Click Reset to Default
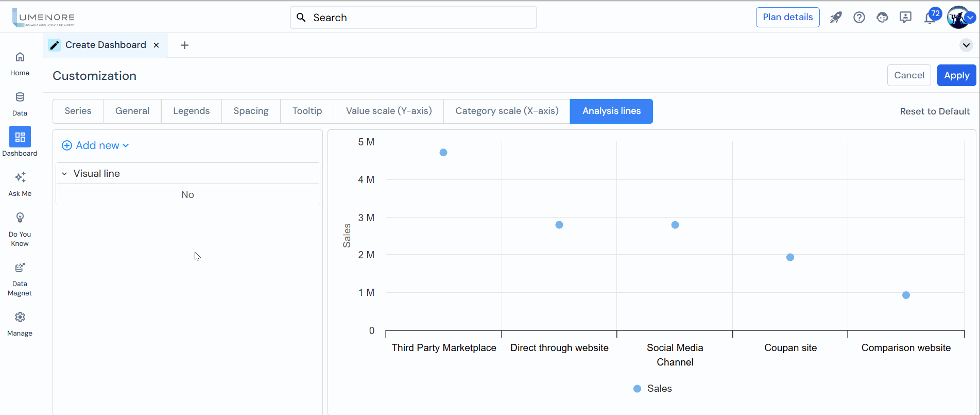 [x=934, y=111]
